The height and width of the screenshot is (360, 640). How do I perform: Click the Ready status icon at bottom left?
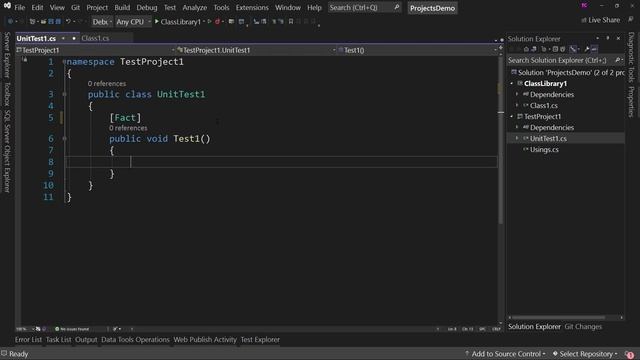[x=4, y=353]
